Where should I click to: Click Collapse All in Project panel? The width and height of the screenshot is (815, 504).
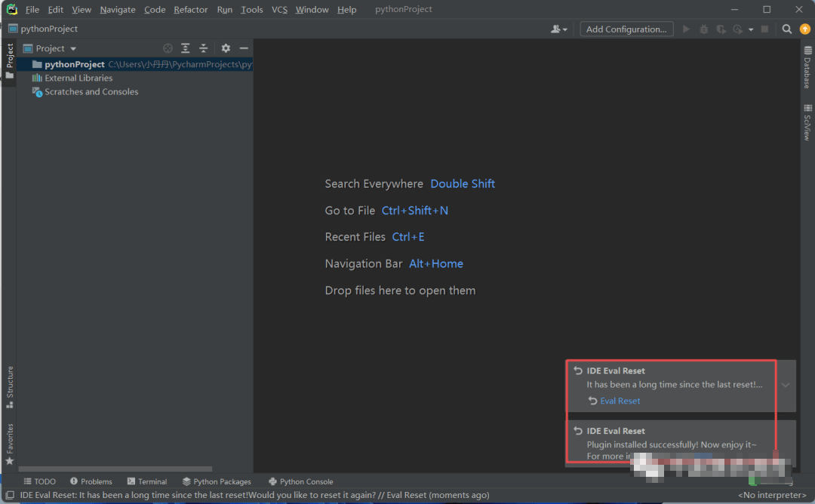pos(203,48)
